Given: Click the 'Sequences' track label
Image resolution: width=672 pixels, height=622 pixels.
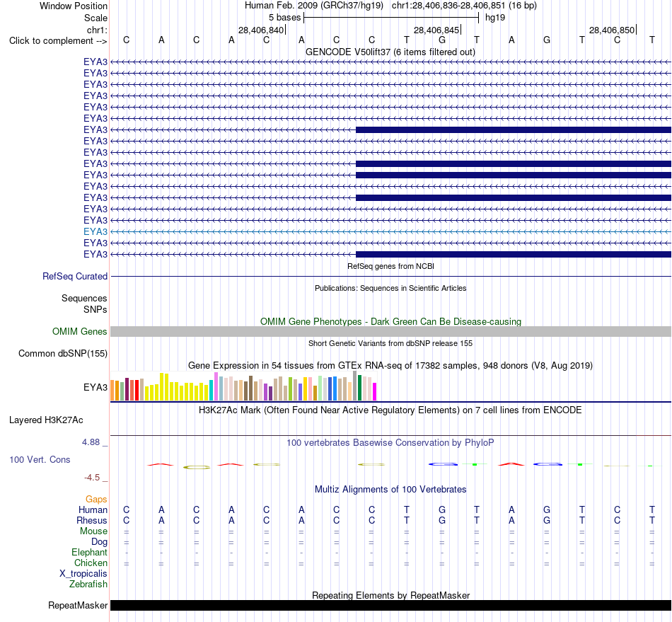Looking at the screenshot, I should click(84, 298).
